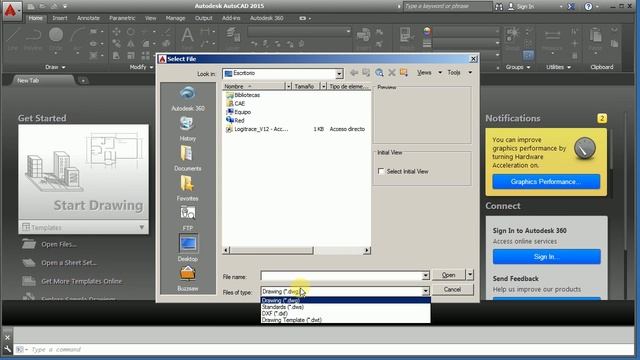Switch to the Insert ribbon tab
The width and height of the screenshot is (640, 360).
click(60, 18)
